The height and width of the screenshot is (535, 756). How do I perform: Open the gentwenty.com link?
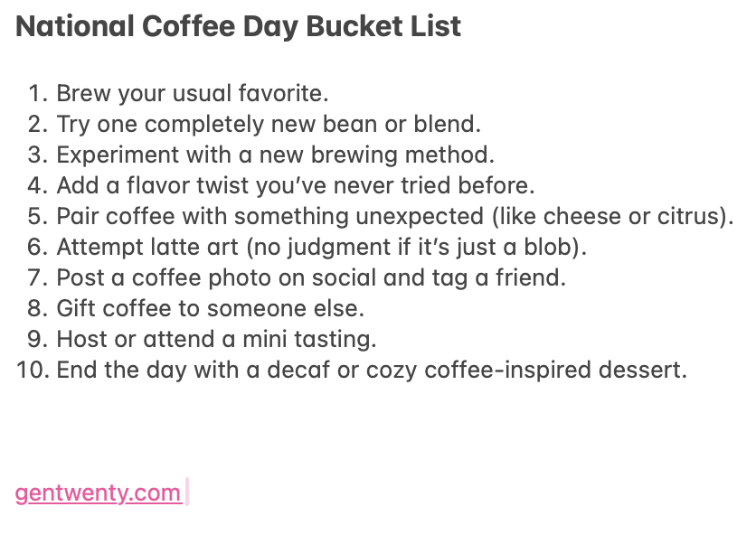[x=98, y=493]
